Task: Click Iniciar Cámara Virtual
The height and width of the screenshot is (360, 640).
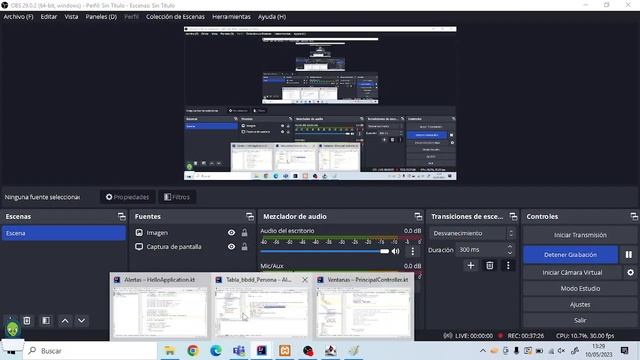Action: 572,273
